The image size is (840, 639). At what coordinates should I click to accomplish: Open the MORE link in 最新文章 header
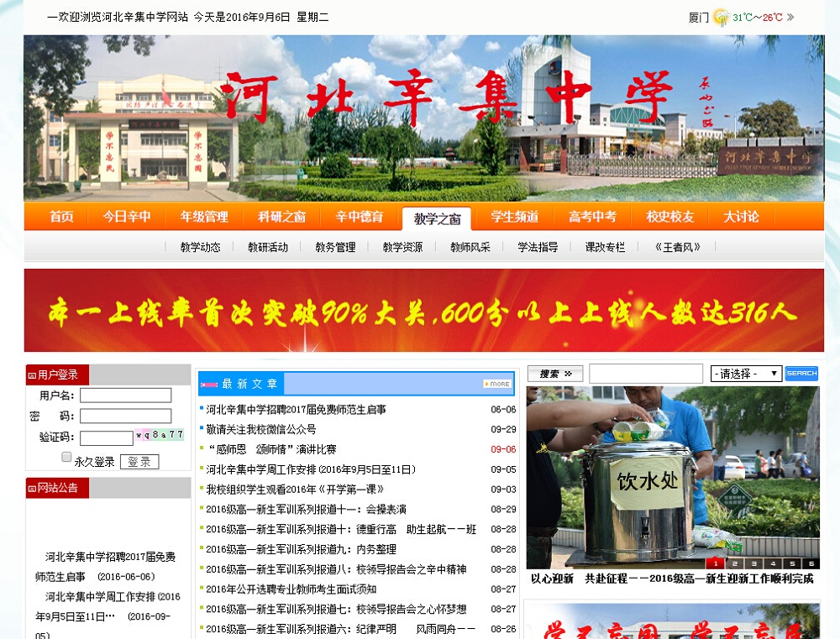[497, 384]
